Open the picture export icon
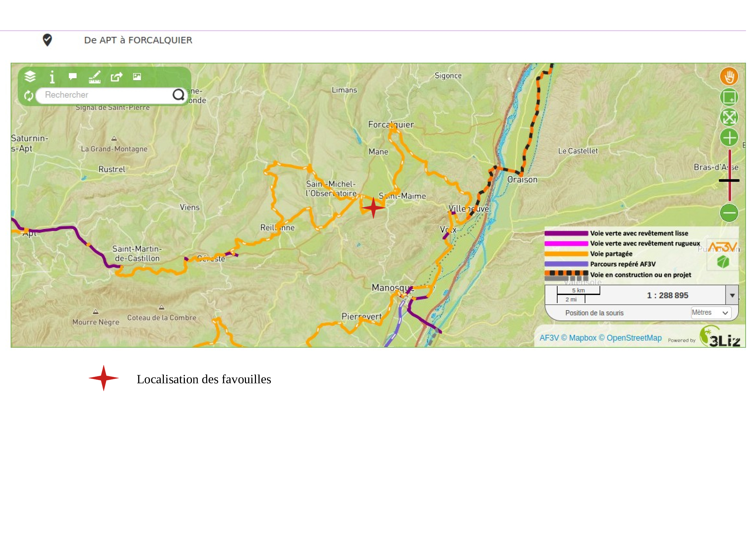Viewport: 756px width, 535px height. [137, 77]
